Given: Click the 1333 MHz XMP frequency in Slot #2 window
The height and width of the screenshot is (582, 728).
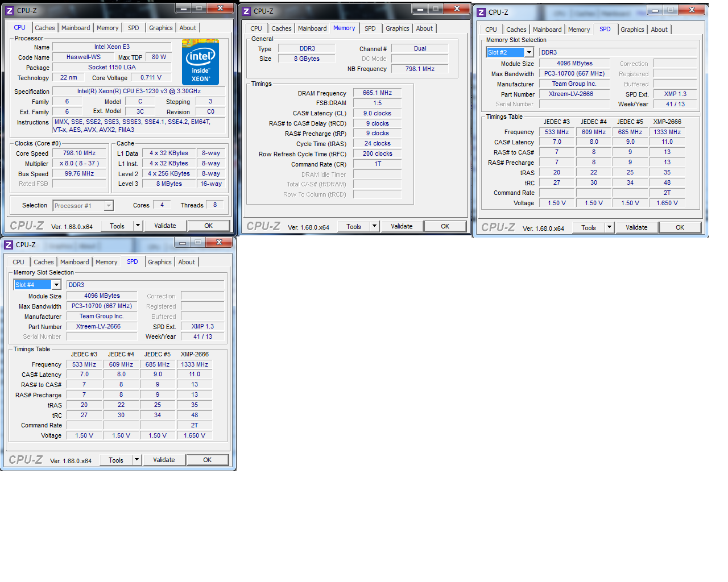Looking at the screenshot, I should [x=667, y=132].
